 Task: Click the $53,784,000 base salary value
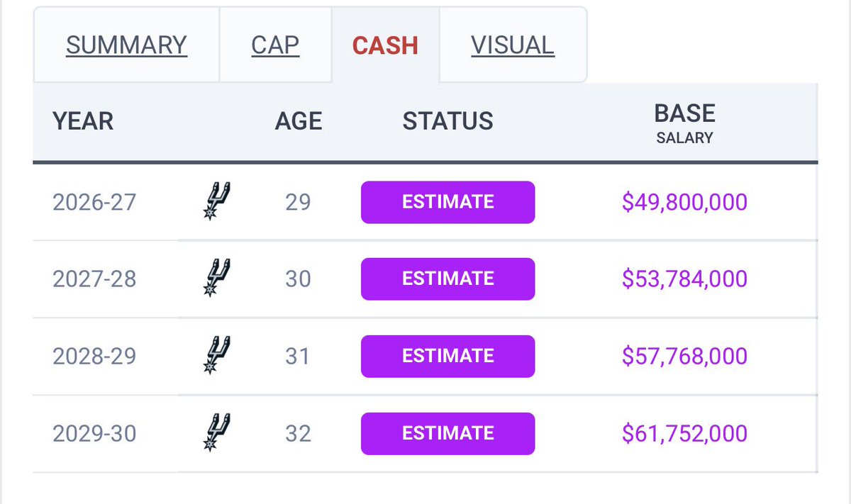[684, 279]
